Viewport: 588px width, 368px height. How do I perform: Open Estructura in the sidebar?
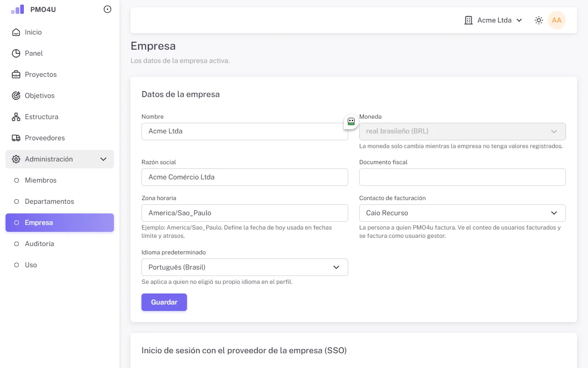60,117
